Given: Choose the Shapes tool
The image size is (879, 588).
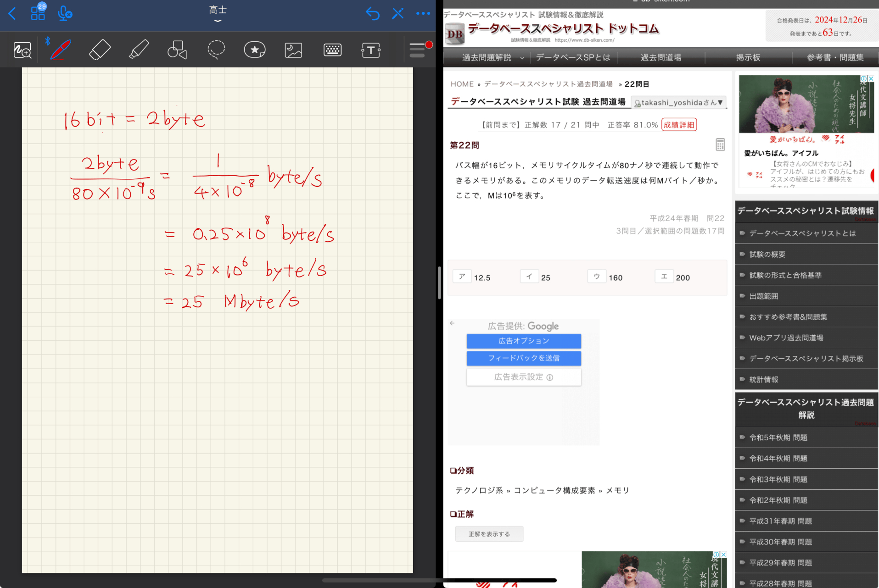Looking at the screenshot, I should (177, 50).
